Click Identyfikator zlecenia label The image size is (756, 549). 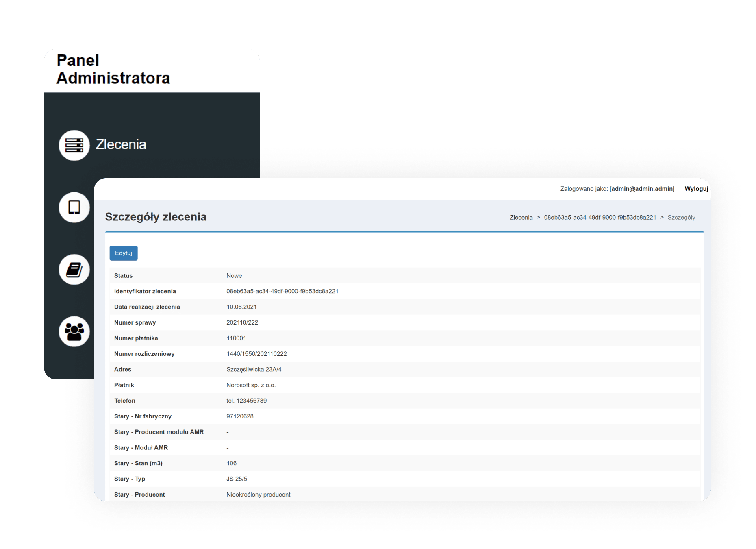[145, 291]
